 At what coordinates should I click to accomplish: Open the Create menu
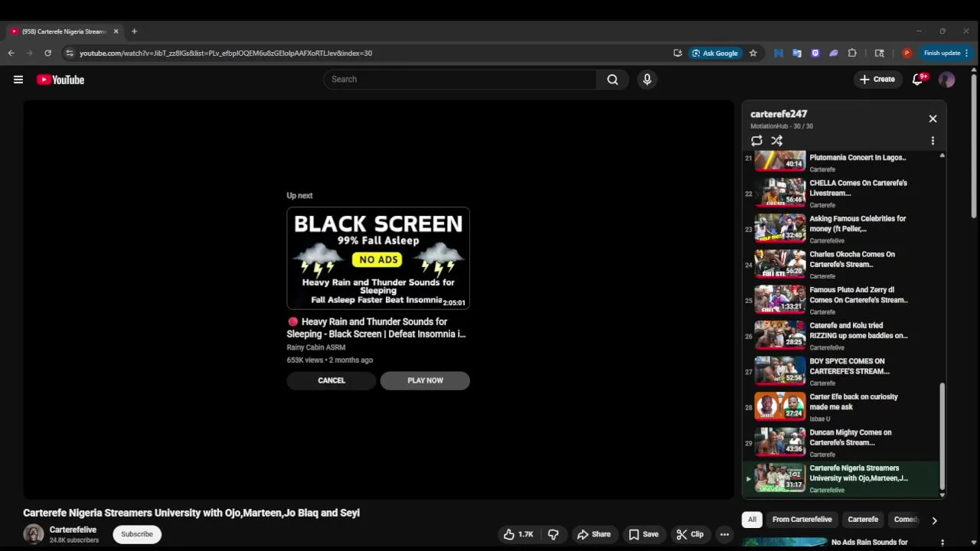(x=877, y=80)
